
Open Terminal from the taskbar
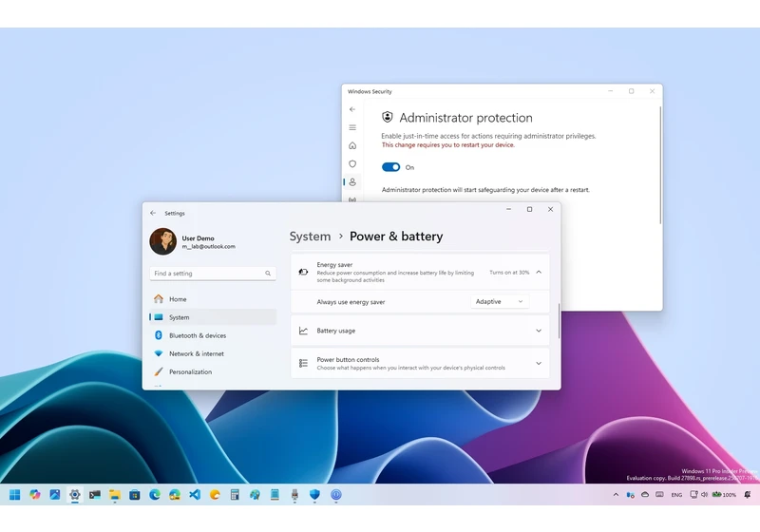tap(95, 495)
